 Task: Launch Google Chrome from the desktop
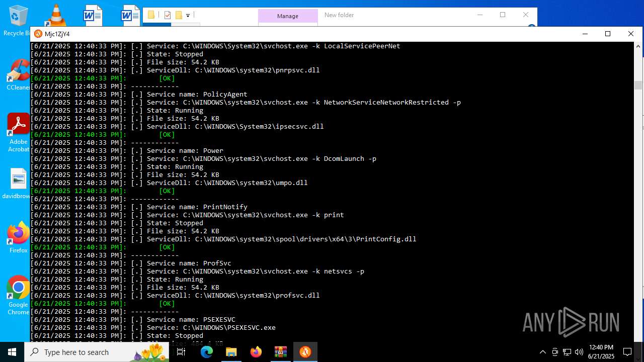18,296
